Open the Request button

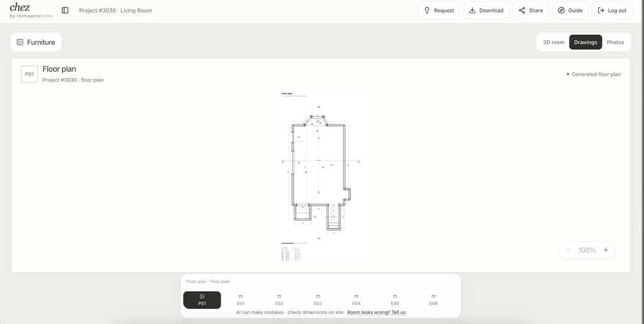[438, 10]
